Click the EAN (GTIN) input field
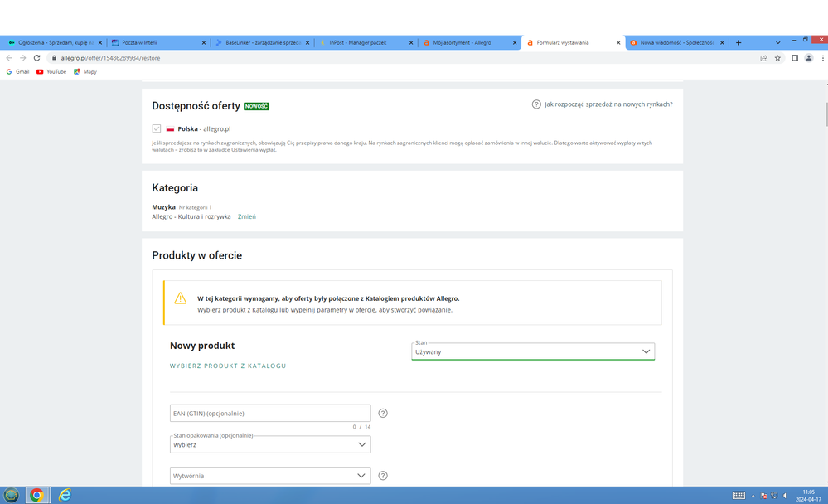This screenshot has height=504, width=828. (x=270, y=413)
